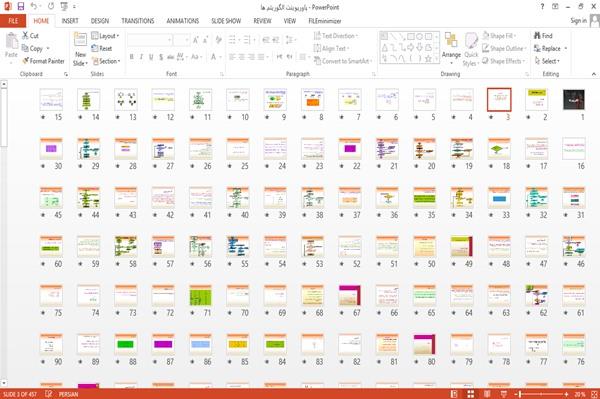Click the Increase Font Size icon
Screen dimensions: 600x399
(x=196, y=40)
